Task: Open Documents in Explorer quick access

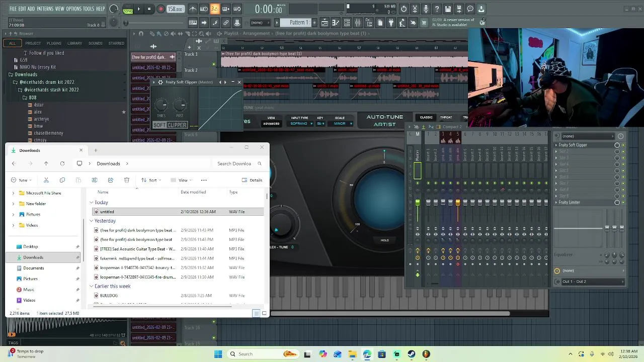Action: pyautogui.click(x=34, y=268)
